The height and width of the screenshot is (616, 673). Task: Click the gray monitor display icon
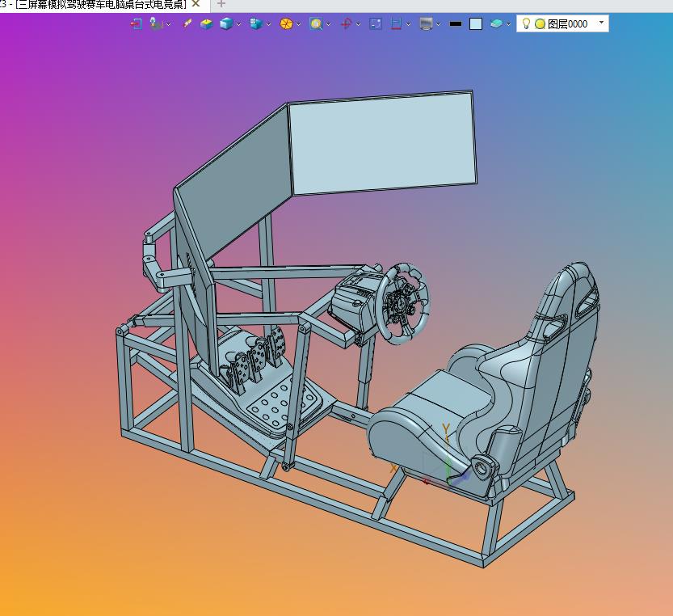click(x=426, y=23)
